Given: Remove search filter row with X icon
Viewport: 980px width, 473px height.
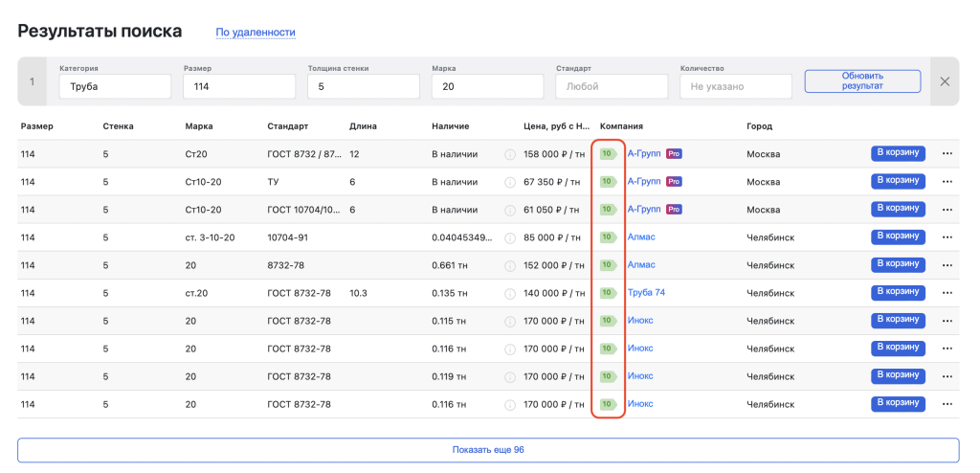Looking at the screenshot, I should [x=945, y=81].
